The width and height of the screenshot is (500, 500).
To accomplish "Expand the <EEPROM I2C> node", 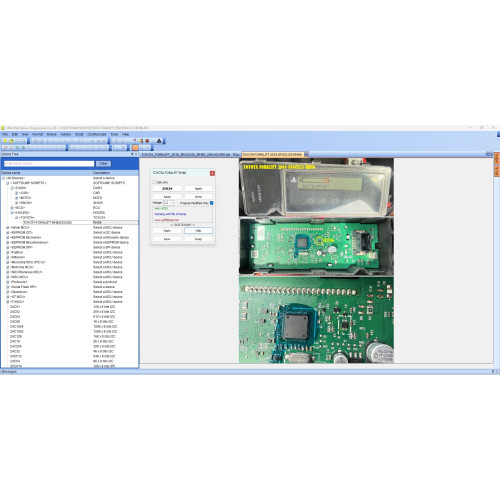I will (8, 232).
